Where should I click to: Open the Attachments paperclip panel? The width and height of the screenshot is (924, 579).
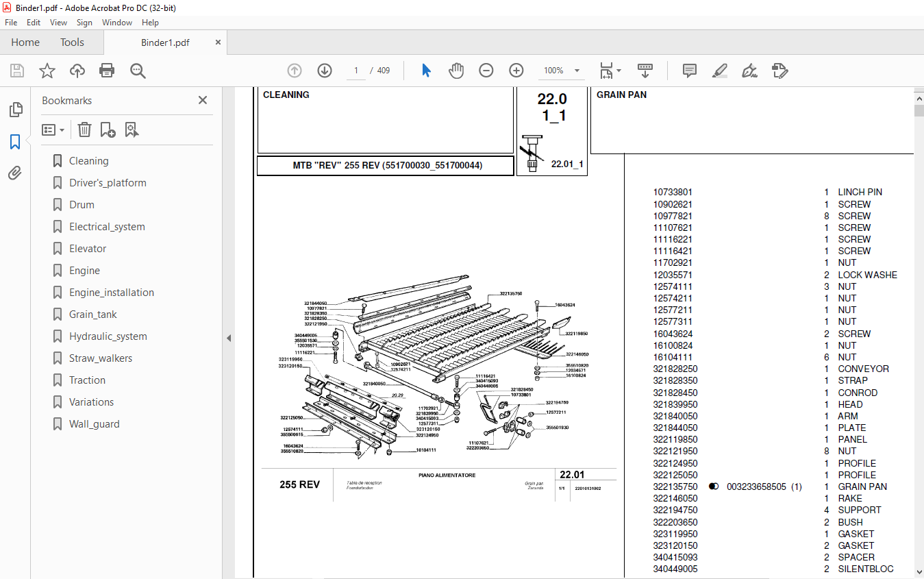pyautogui.click(x=15, y=173)
